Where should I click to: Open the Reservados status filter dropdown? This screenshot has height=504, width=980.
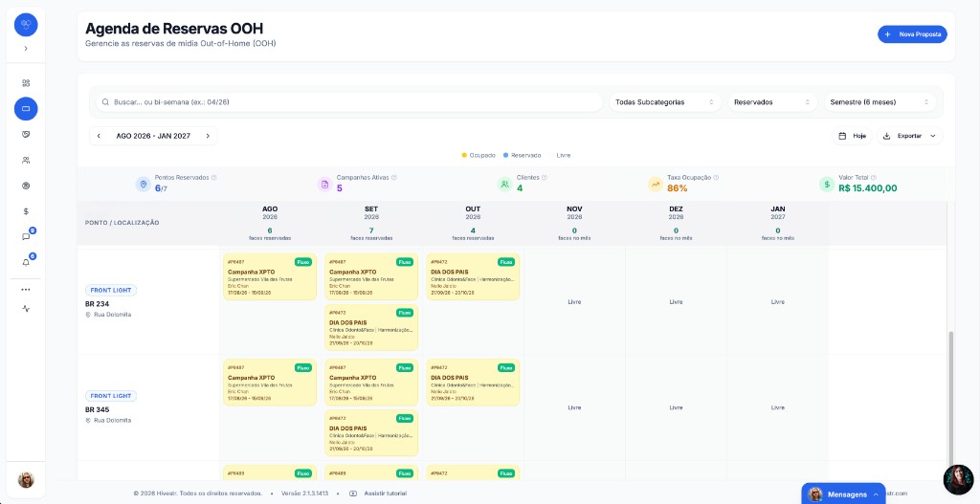point(772,101)
